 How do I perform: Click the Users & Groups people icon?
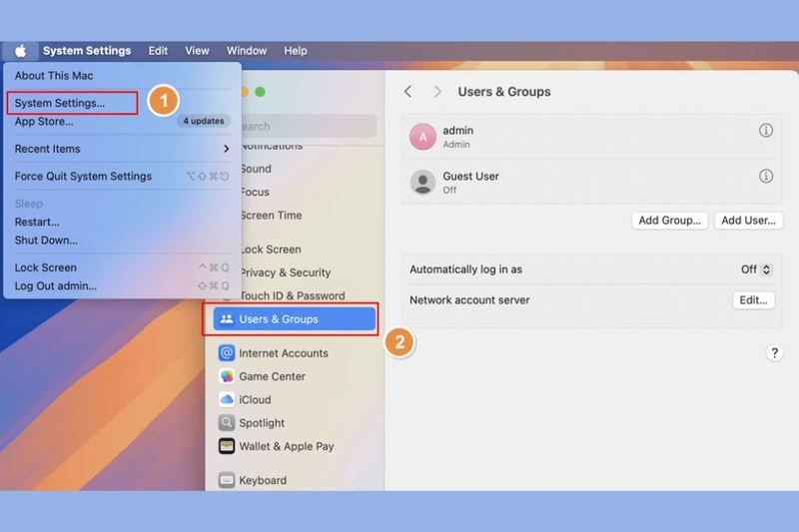(x=227, y=318)
